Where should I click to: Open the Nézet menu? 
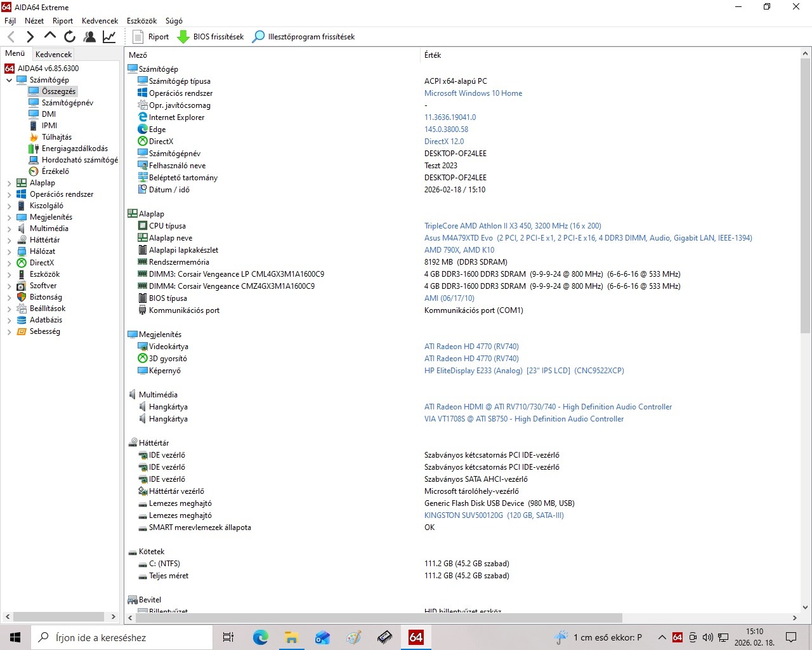pos(34,21)
